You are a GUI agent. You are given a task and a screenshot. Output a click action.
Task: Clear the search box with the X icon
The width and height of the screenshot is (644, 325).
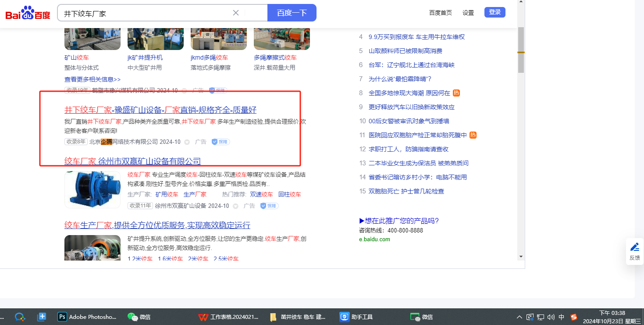(236, 13)
